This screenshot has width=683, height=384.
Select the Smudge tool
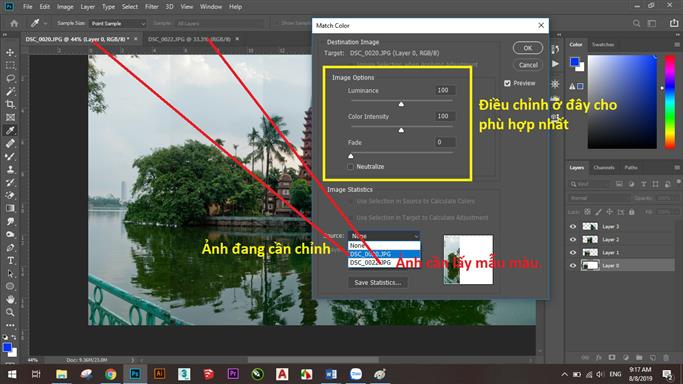(10, 222)
